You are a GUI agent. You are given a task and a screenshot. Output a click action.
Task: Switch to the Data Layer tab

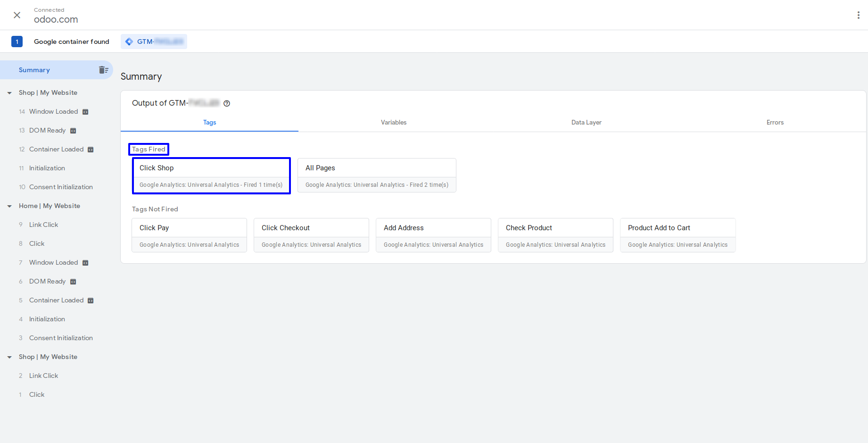586,122
